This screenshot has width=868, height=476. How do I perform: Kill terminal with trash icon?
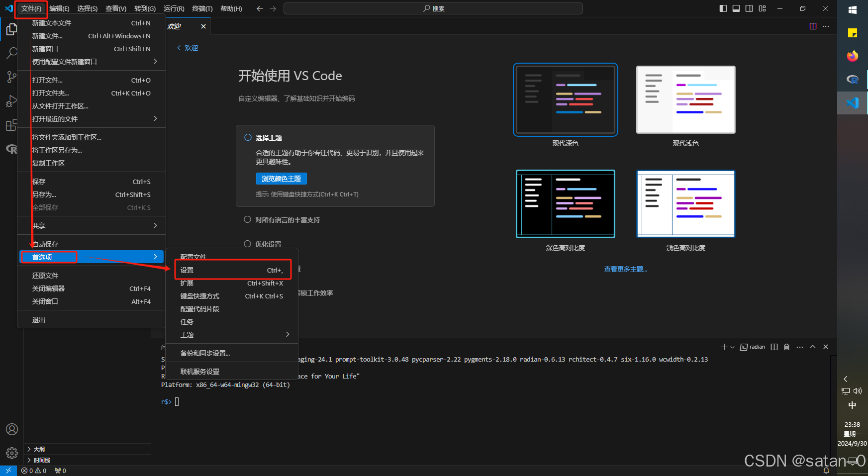[x=787, y=347]
